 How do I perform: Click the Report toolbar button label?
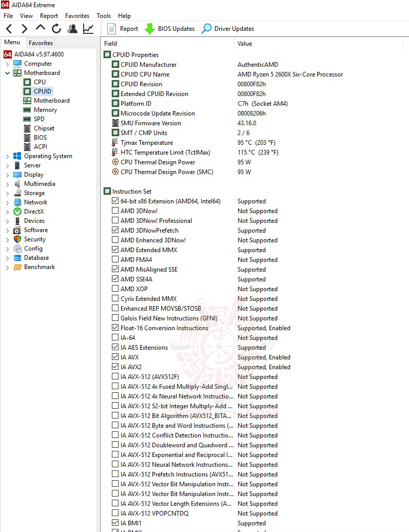129,29
